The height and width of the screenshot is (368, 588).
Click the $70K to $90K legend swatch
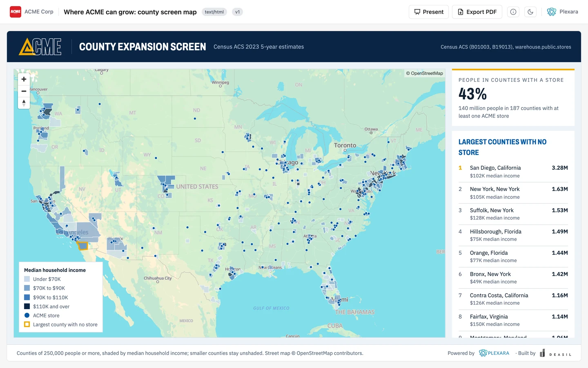[27, 288]
